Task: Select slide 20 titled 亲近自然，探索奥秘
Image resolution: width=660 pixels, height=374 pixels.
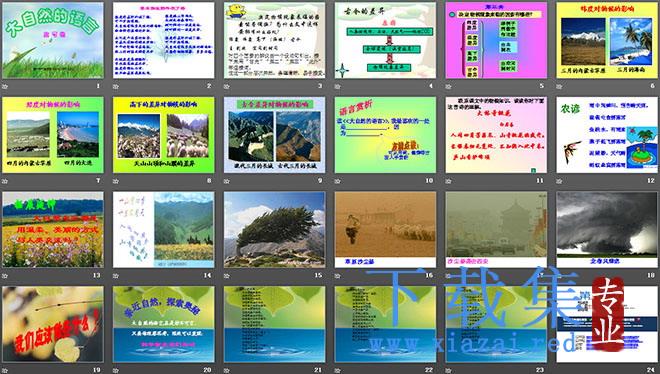Action: tap(163, 324)
